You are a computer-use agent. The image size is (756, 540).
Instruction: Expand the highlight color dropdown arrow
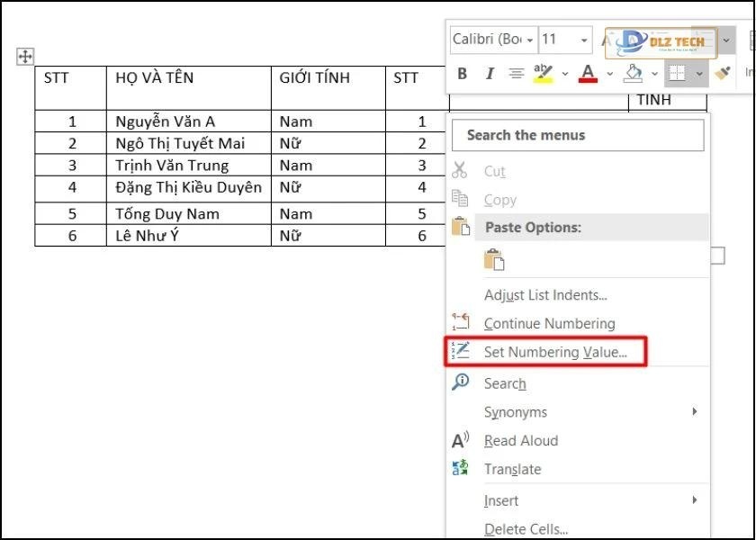pyautogui.click(x=565, y=74)
